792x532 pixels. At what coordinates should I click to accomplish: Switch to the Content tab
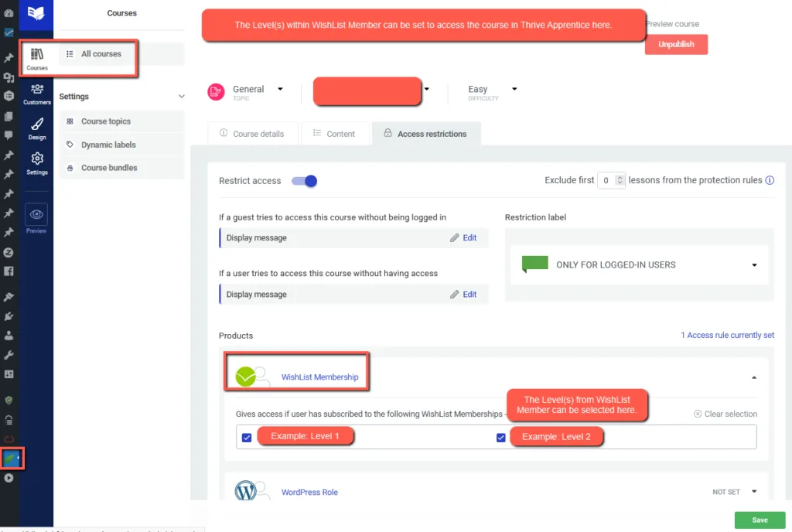coord(336,133)
